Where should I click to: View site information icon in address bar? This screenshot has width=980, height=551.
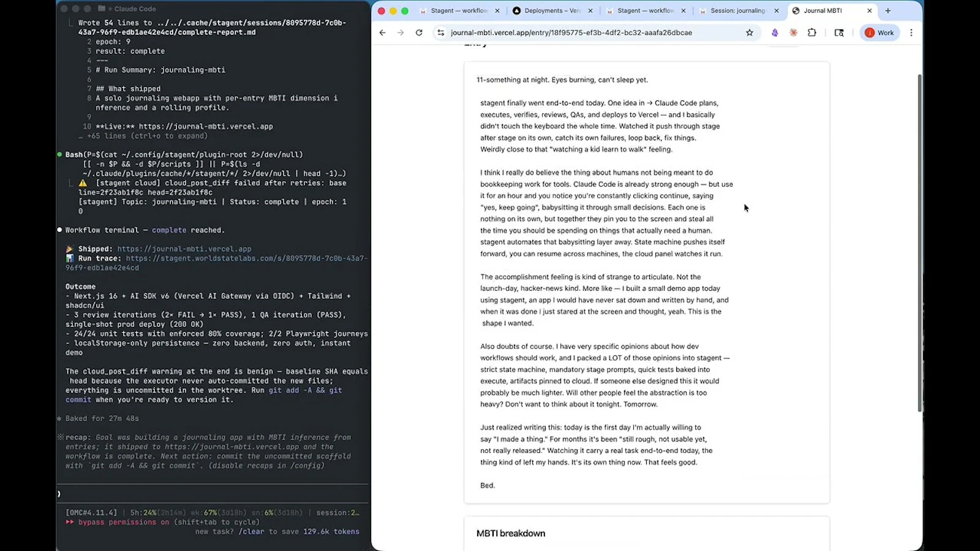coord(440,32)
